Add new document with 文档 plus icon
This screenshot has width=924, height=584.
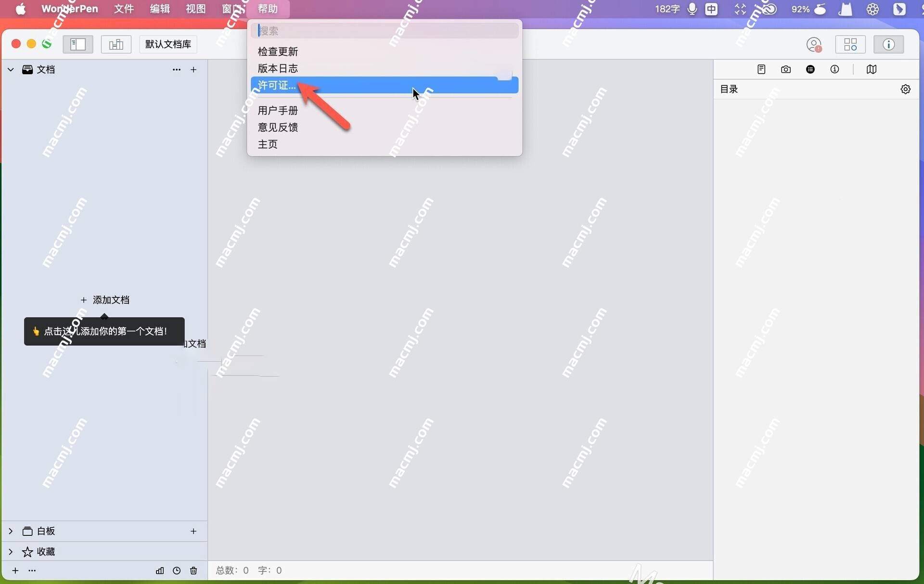(x=193, y=70)
